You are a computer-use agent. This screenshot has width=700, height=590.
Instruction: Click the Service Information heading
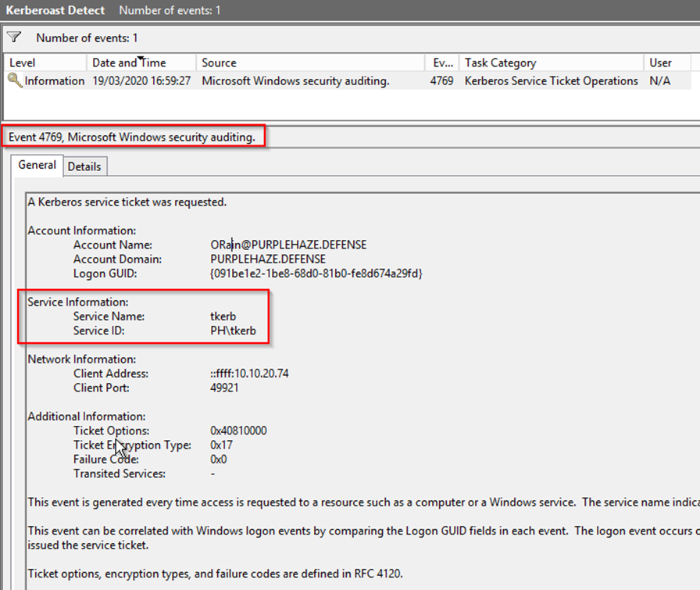point(78,302)
